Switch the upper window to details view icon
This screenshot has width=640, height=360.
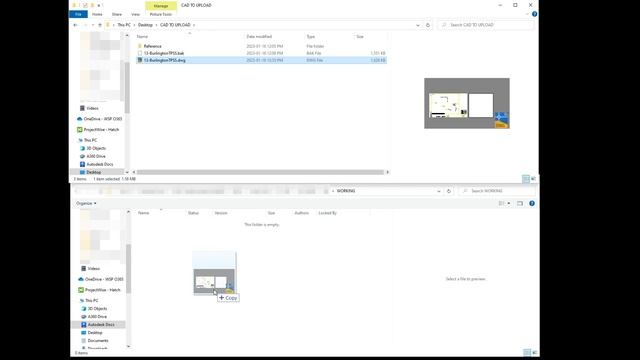(526, 179)
